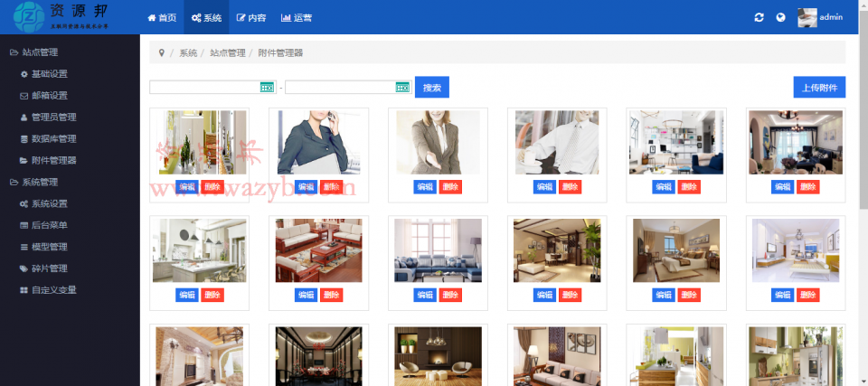868x386 pixels.
Task: Open the blue sectional sofa thumbnail
Action: pyautogui.click(x=438, y=250)
